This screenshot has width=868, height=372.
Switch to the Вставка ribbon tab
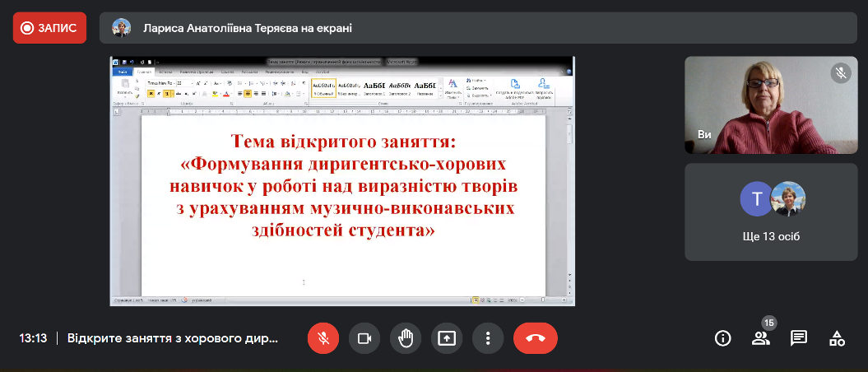pyautogui.click(x=167, y=72)
